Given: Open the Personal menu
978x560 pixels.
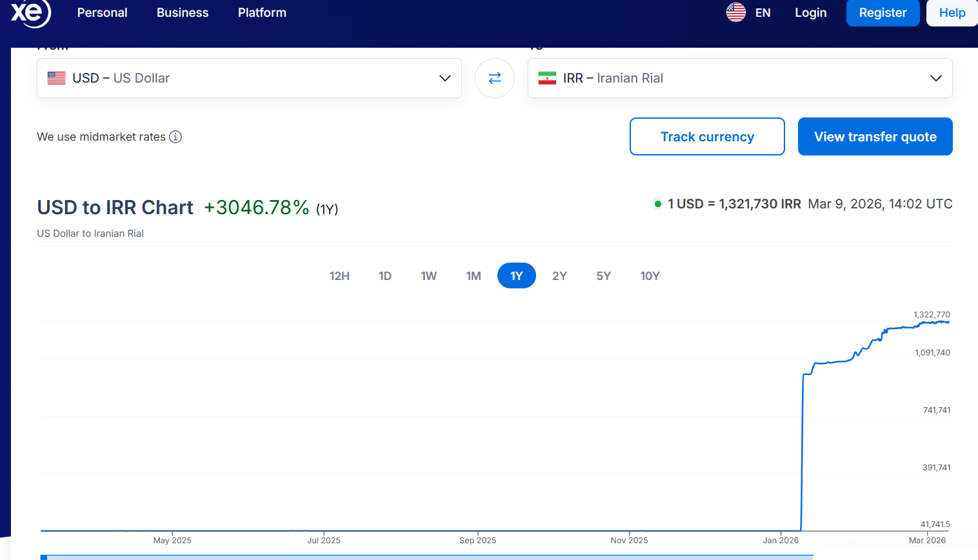Looking at the screenshot, I should 102,13.
